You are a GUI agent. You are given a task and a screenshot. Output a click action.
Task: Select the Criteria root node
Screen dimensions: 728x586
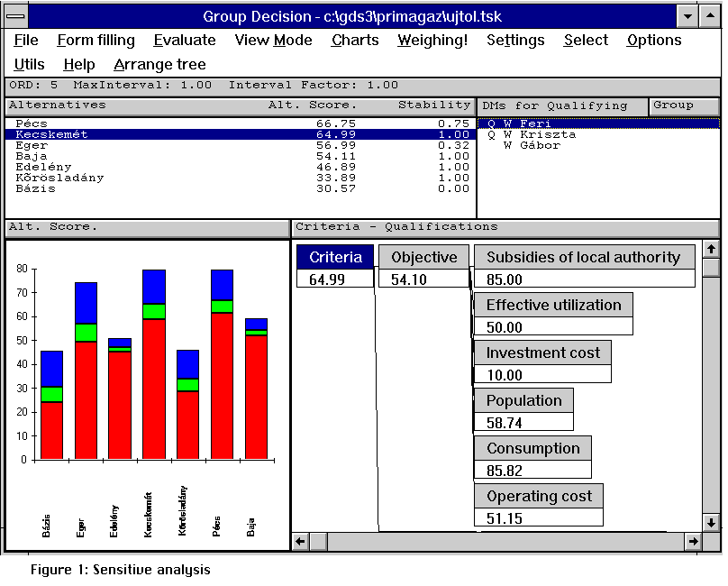(335, 257)
